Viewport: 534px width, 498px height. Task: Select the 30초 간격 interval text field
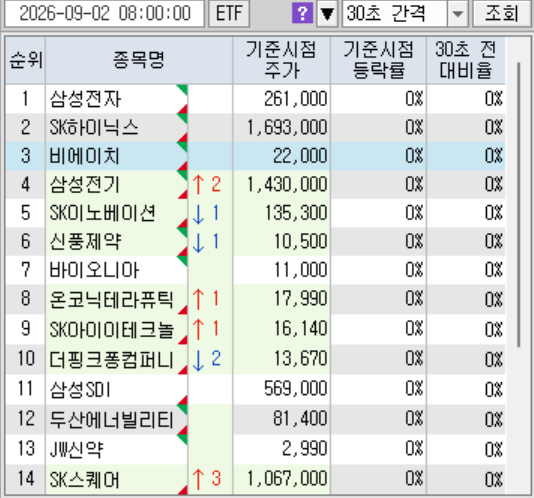tap(394, 14)
